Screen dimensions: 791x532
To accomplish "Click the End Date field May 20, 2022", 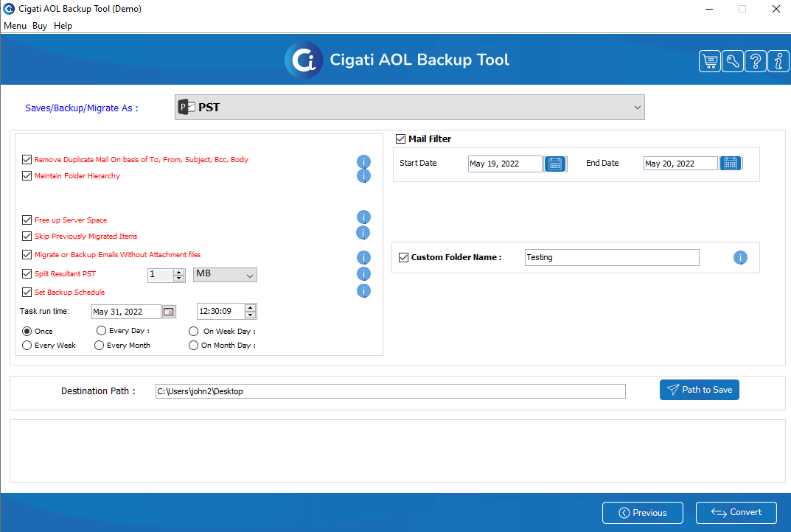I will pyautogui.click(x=680, y=164).
